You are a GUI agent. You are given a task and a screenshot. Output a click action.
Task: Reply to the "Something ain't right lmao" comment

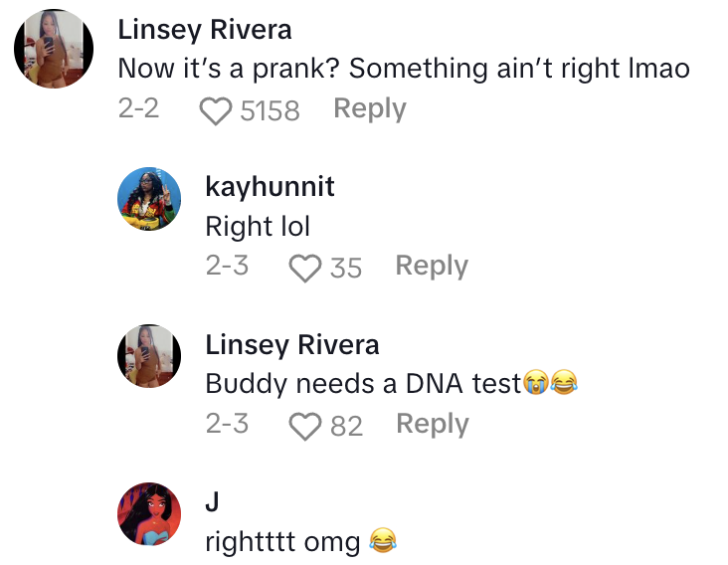coord(369,108)
